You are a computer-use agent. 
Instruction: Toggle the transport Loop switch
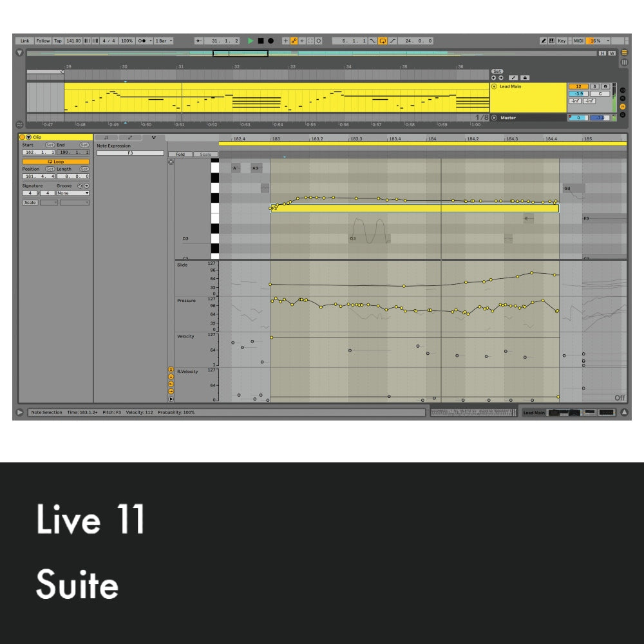383,41
